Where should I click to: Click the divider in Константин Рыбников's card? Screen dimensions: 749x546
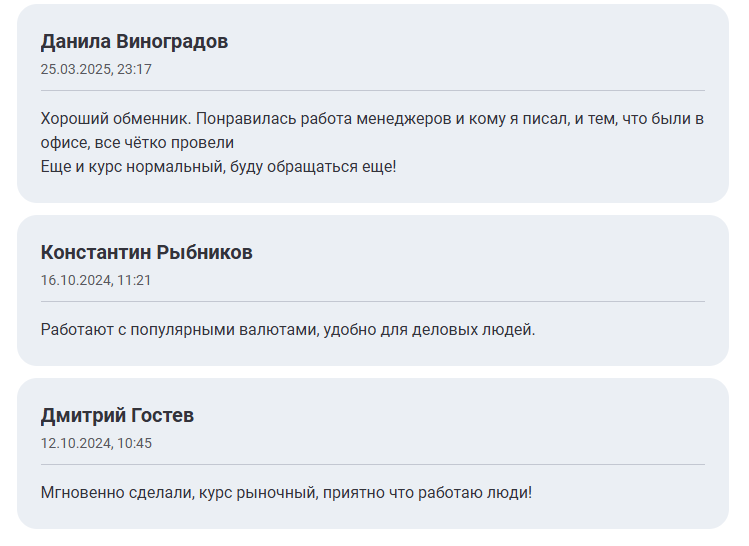pos(373,301)
